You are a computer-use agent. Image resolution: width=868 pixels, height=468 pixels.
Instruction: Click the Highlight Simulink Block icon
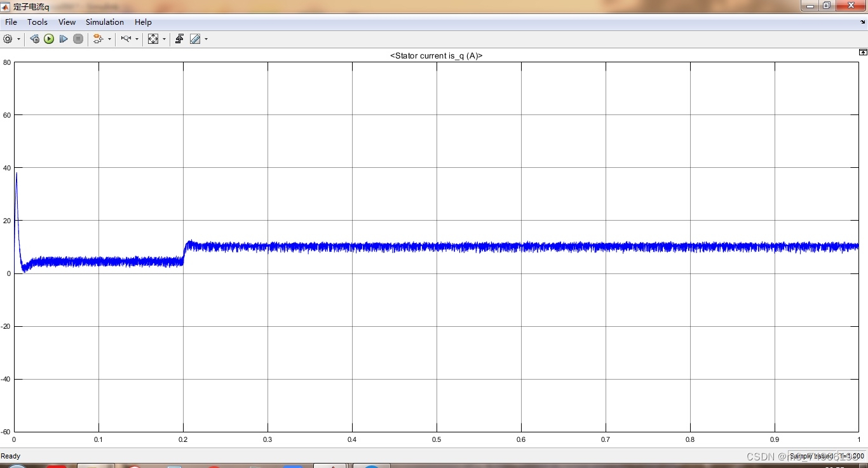[98, 39]
